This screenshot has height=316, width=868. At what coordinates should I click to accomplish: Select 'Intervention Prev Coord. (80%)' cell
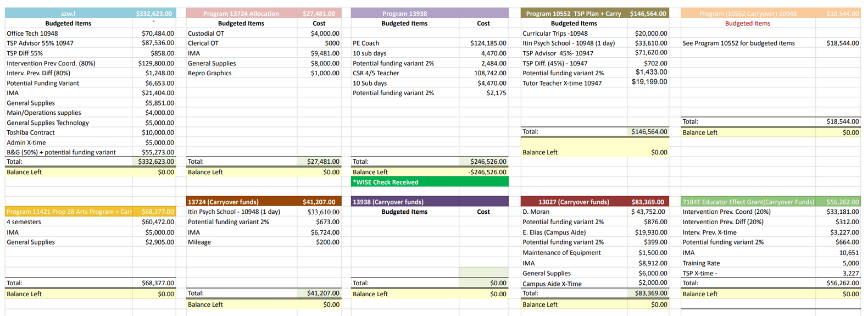68,63
